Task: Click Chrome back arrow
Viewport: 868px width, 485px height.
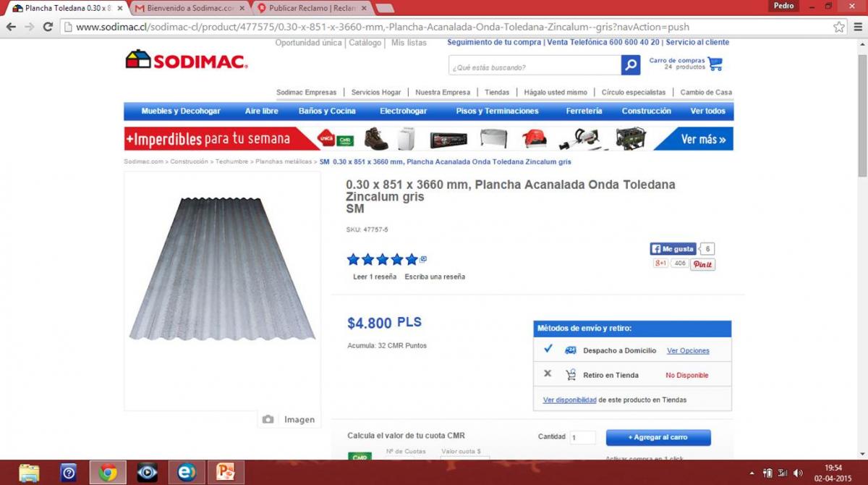Action: pos(12,27)
